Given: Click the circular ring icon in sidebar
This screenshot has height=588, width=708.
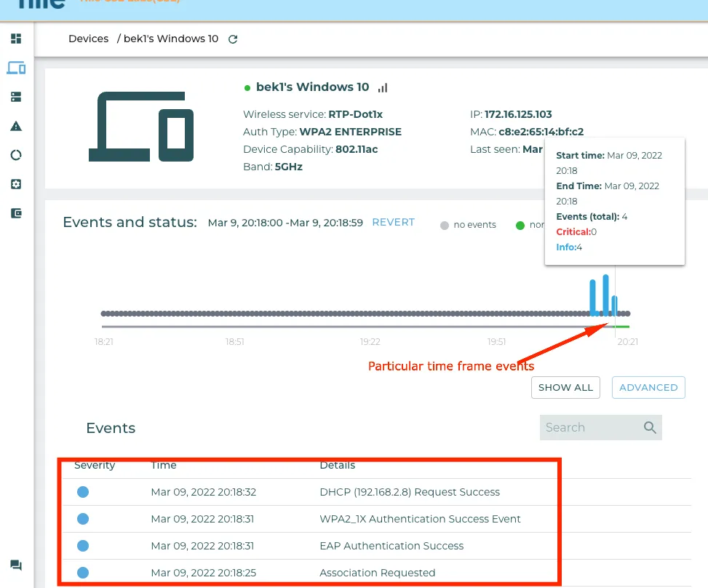Looking at the screenshot, I should pyautogui.click(x=16, y=155).
